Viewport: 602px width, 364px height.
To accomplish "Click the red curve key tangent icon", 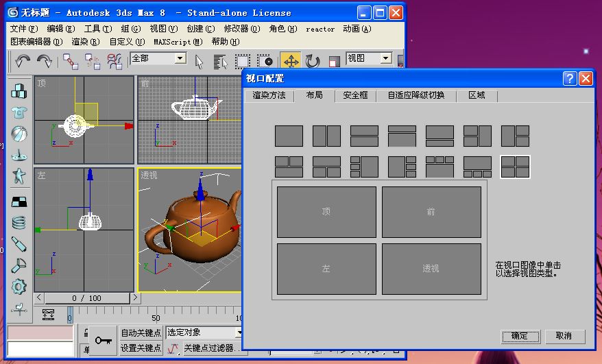I will [x=173, y=348].
